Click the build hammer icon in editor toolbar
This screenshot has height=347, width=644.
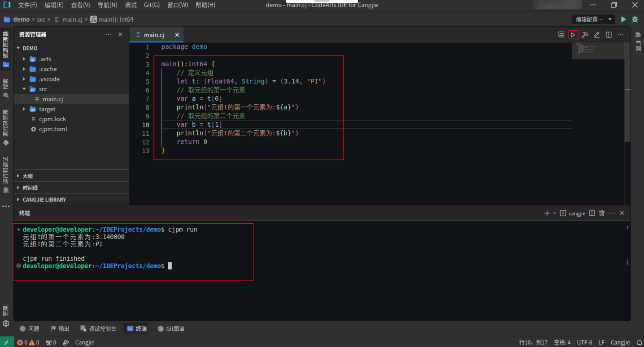point(585,35)
